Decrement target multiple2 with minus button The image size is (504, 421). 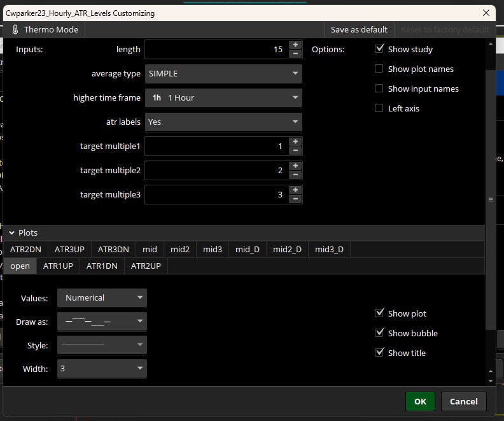[x=295, y=175]
